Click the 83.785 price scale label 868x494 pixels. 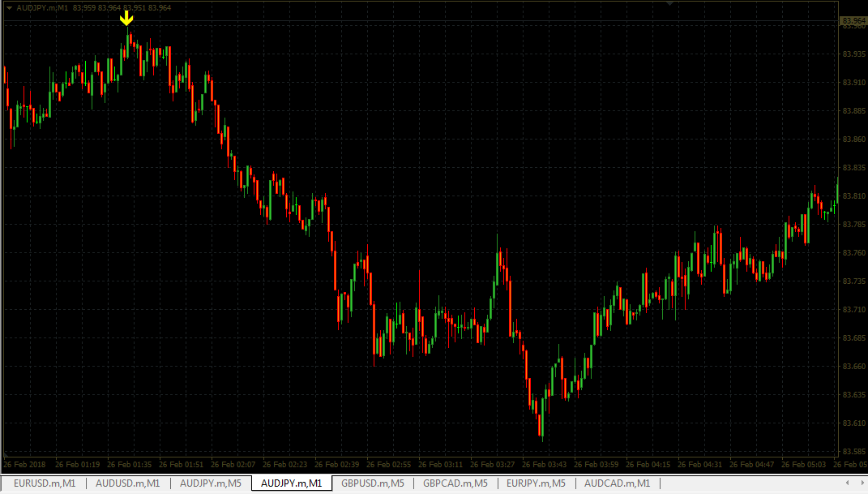(x=853, y=225)
